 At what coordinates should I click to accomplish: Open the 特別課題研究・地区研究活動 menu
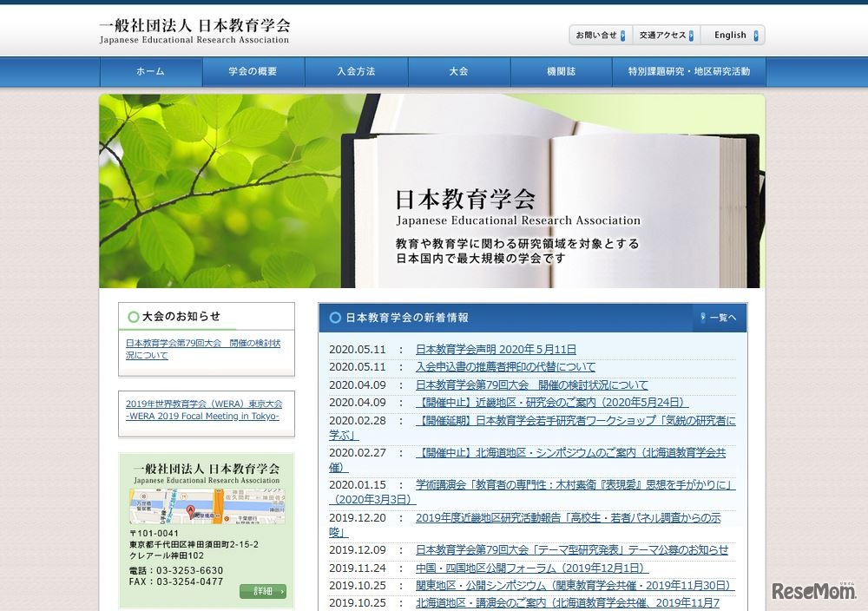point(688,72)
